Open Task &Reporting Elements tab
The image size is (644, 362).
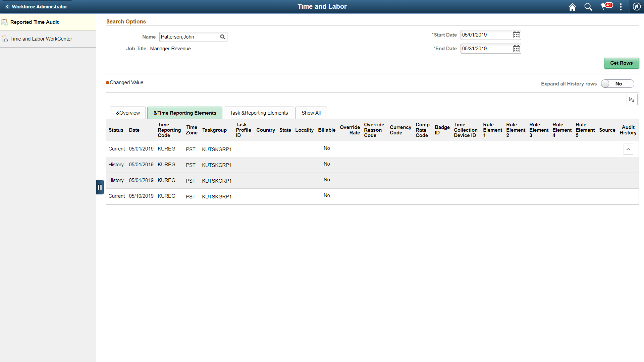point(259,113)
